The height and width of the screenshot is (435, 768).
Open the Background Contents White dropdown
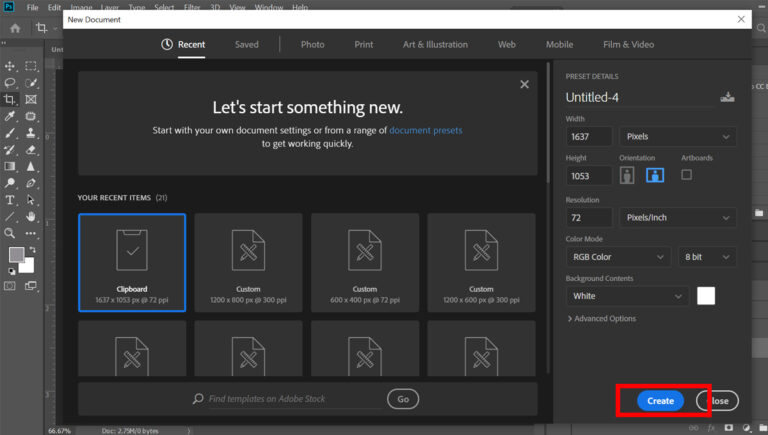click(627, 296)
